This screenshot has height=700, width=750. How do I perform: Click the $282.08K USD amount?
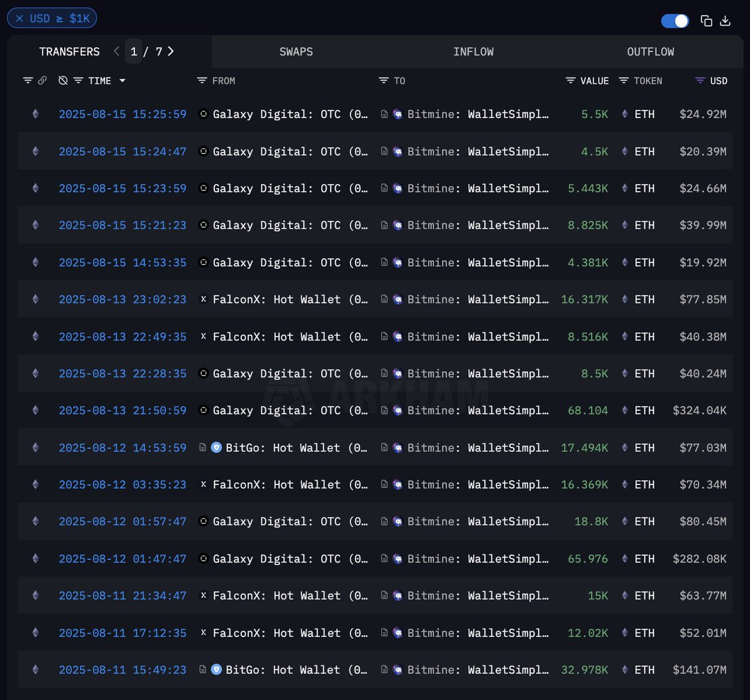(x=700, y=559)
